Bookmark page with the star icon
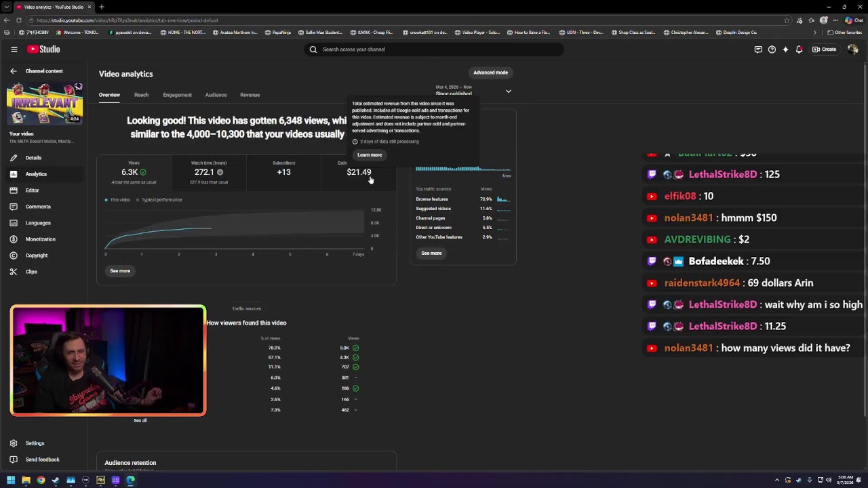868x488 pixels. coord(787,20)
